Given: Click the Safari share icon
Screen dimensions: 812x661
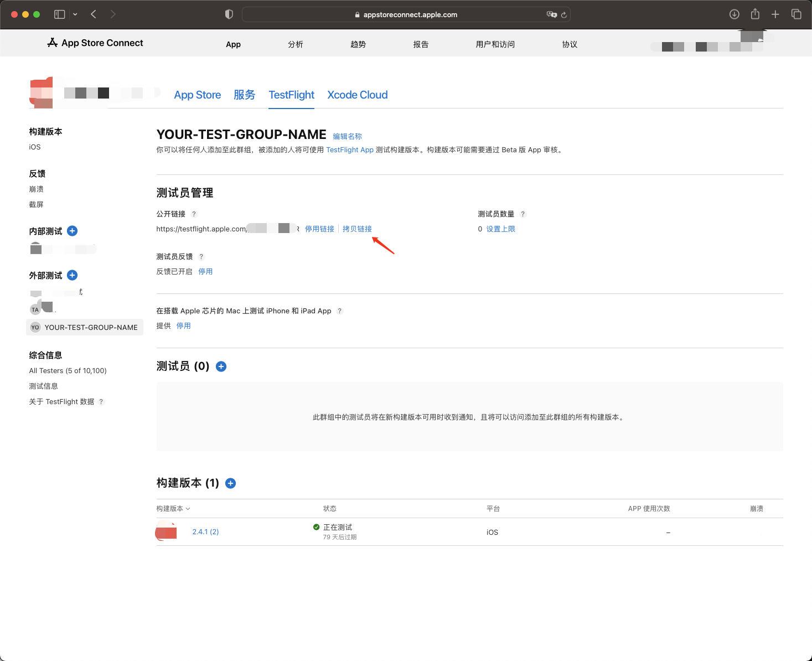Looking at the screenshot, I should 755,14.
